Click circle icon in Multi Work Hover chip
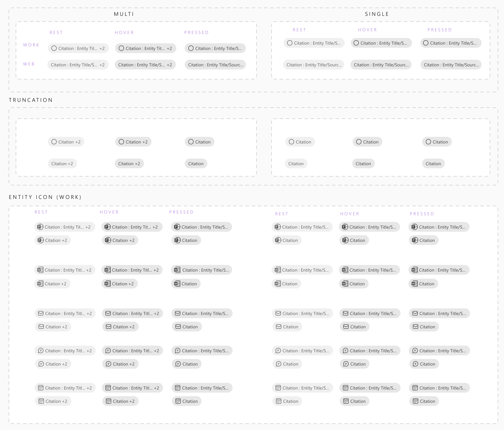Screen dimensions: 504x430 point(121,48)
